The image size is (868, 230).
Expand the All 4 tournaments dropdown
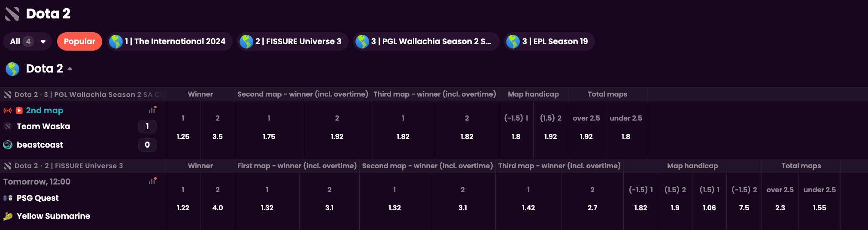(x=28, y=42)
